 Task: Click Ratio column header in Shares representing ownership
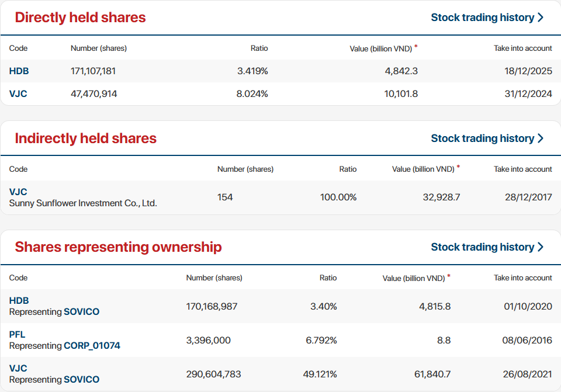pyautogui.click(x=328, y=278)
